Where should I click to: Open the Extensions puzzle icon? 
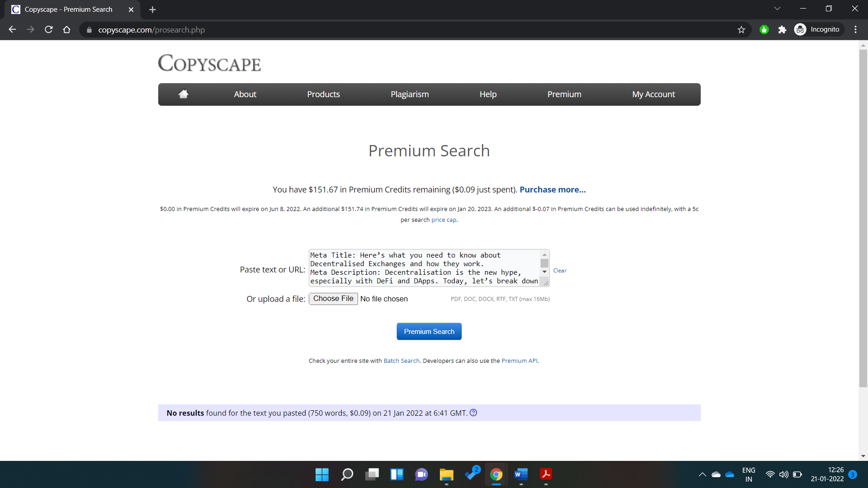(782, 29)
